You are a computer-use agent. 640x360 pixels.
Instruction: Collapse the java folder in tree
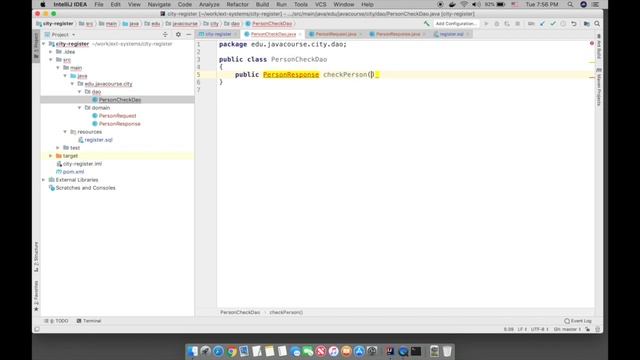(x=65, y=76)
